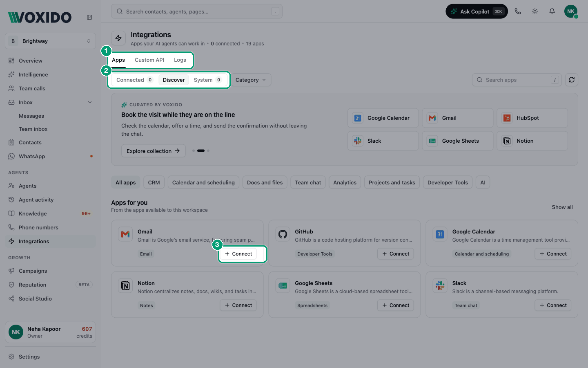Filter apps by CRM chip

(x=154, y=182)
